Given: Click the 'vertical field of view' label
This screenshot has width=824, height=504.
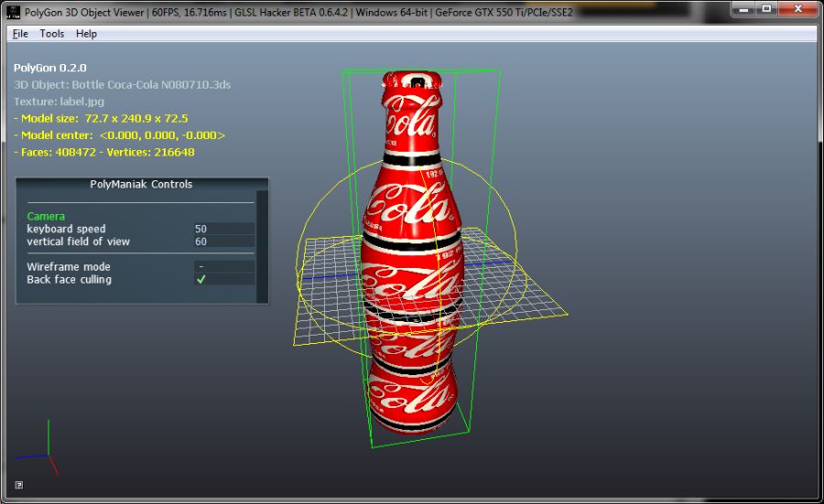Looking at the screenshot, I should [79, 241].
